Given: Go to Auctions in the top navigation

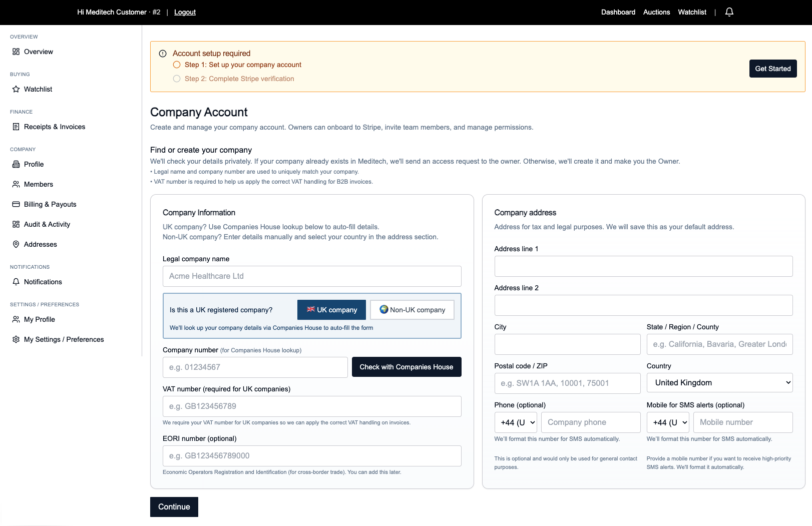Looking at the screenshot, I should (x=656, y=12).
